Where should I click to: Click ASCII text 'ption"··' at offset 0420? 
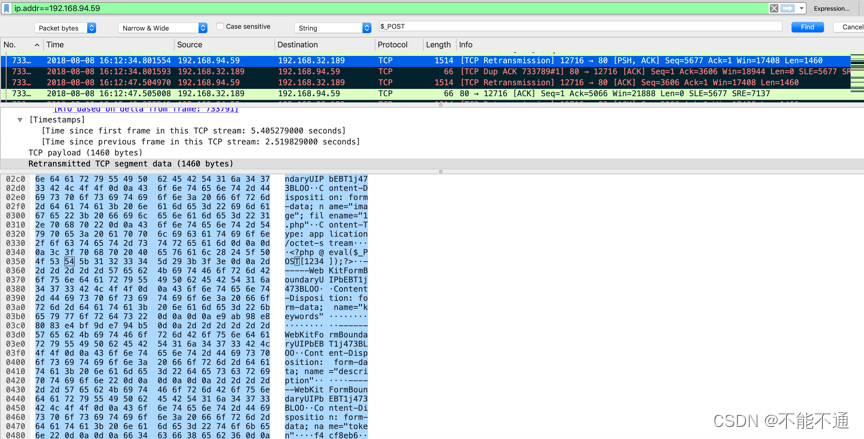click(305, 381)
